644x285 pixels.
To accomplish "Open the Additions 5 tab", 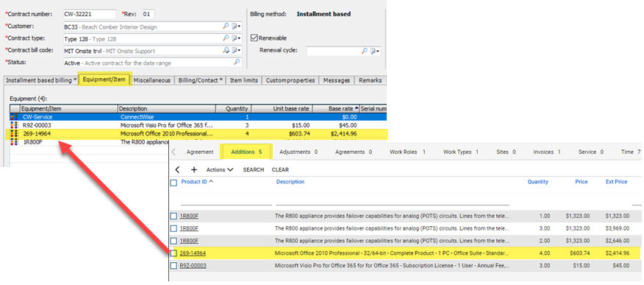I will click(246, 152).
